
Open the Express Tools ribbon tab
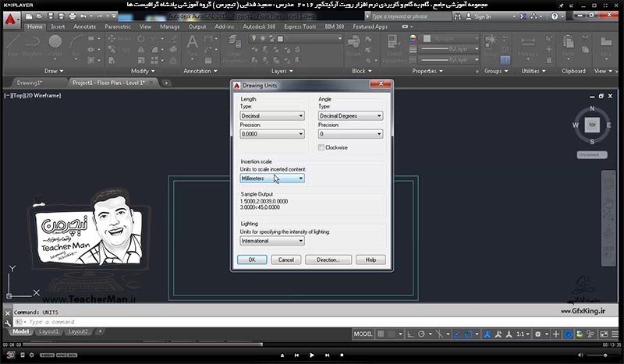[300, 27]
